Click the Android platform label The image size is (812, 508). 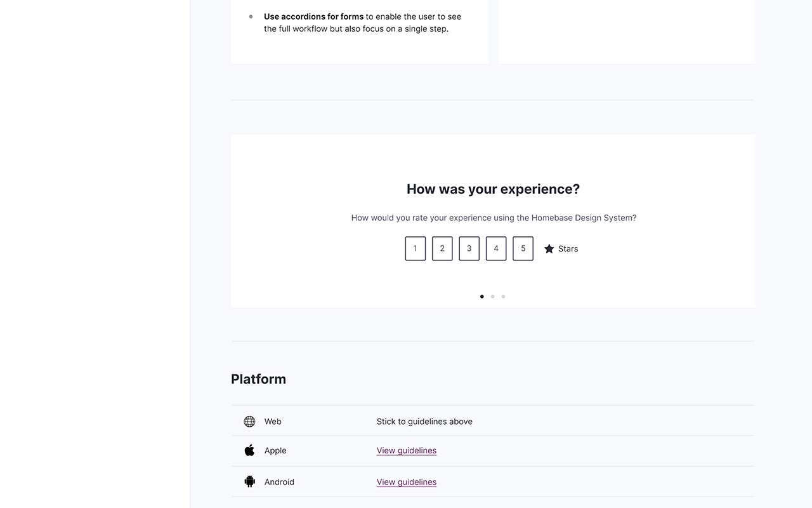click(x=279, y=482)
